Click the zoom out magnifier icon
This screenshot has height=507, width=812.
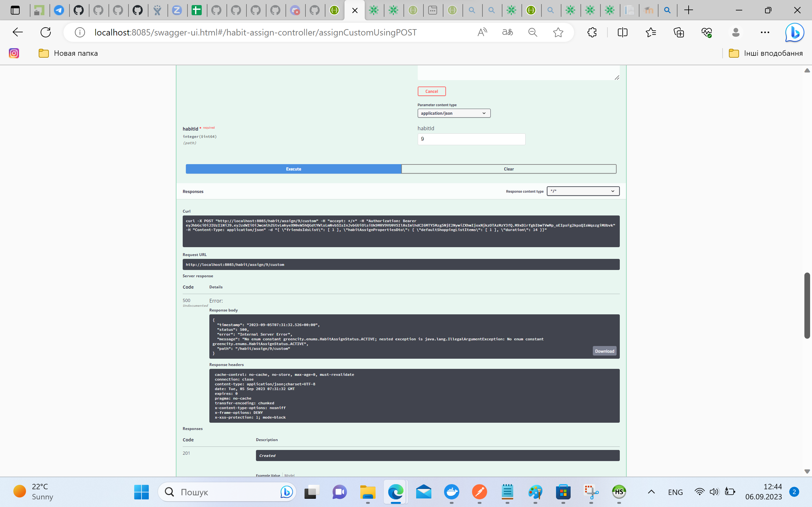533,33
